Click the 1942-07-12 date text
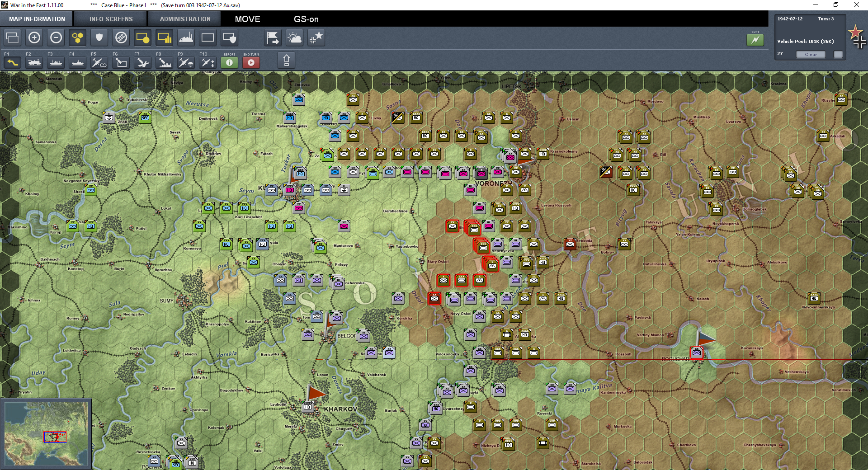The image size is (868, 470). (x=790, y=19)
